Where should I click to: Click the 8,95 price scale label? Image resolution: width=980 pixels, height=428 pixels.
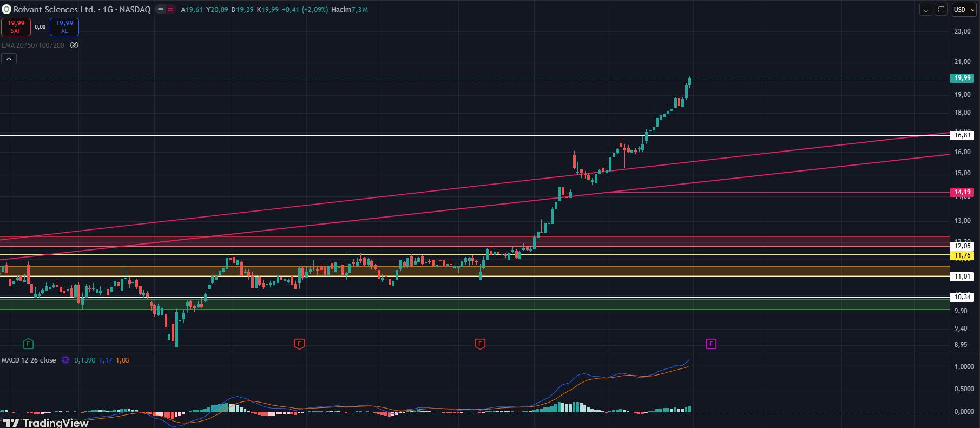961,345
